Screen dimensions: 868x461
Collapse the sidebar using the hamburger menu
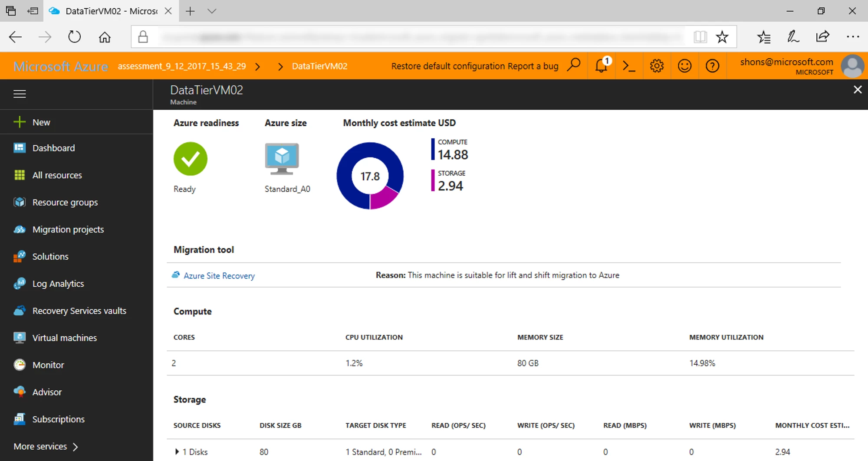click(20, 94)
